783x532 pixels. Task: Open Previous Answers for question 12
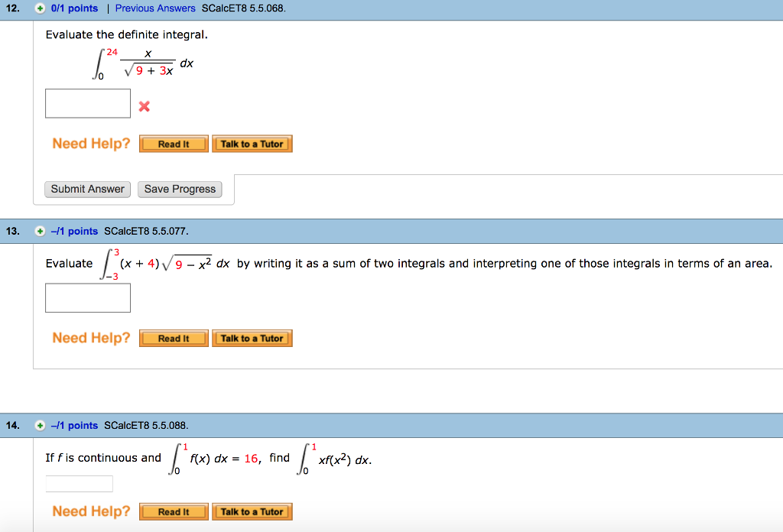[155, 8]
